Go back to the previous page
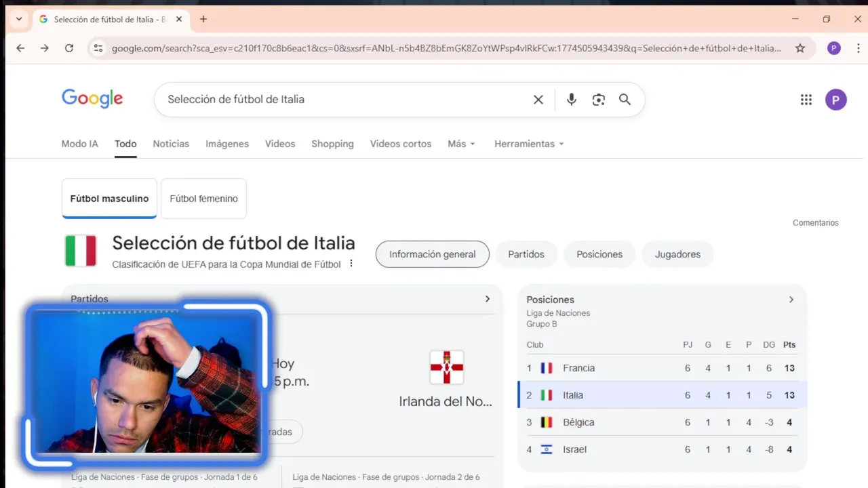The height and width of the screenshot is (488, 868). pyautogui.click(x=20, y=48)
